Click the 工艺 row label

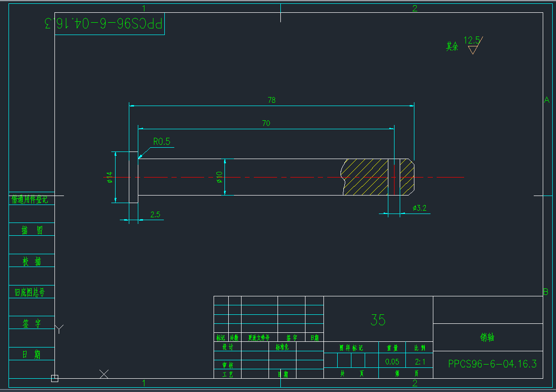[x=228, y=374]
